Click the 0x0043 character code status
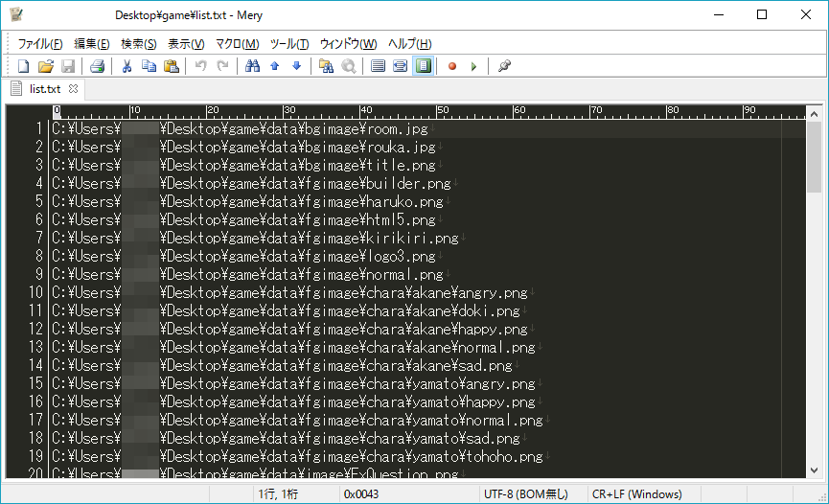829x504 pixels. point(361,494)
